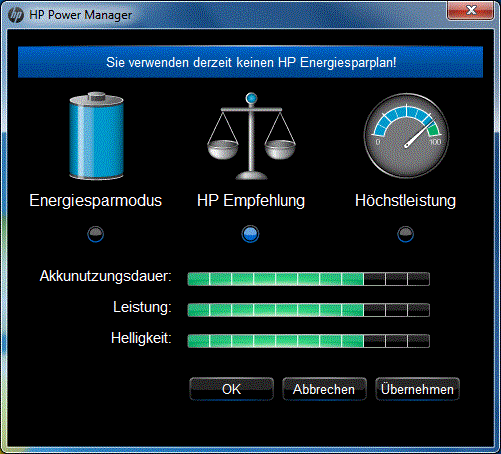501x454 pixels.
Task: Select the Energiesparmodus radio button
Action: 96,234
